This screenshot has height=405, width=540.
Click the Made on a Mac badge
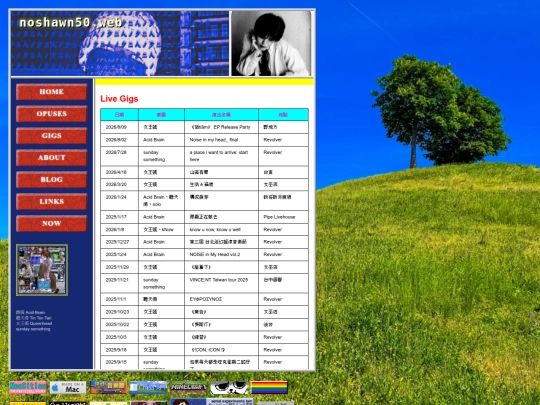[x=68, y=388]
